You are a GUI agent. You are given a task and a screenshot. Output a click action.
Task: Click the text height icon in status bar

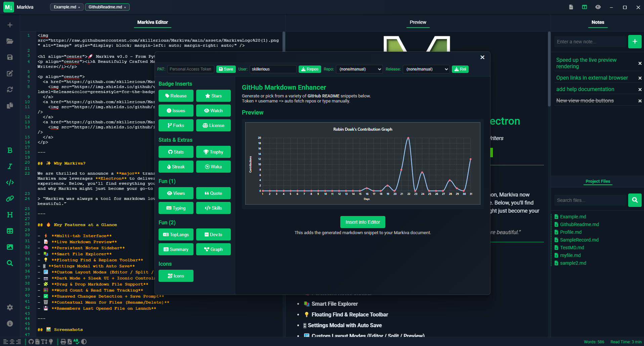pos(44,342)
